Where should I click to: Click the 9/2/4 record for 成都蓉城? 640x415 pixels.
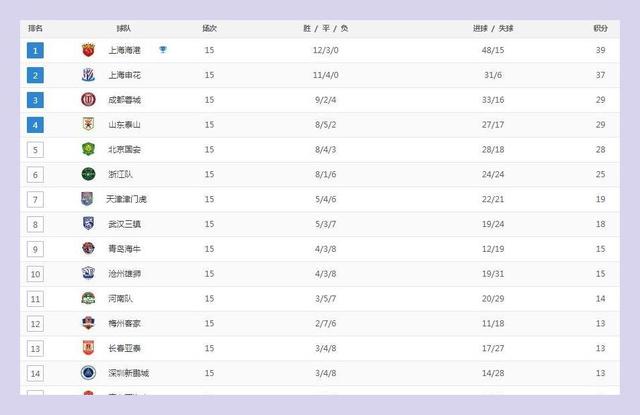click(325, 100)
